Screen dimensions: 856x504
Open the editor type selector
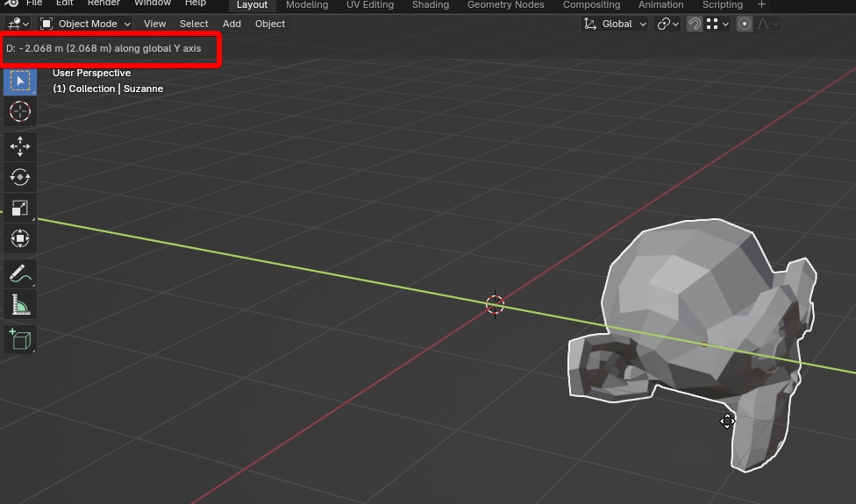point(18,24)
